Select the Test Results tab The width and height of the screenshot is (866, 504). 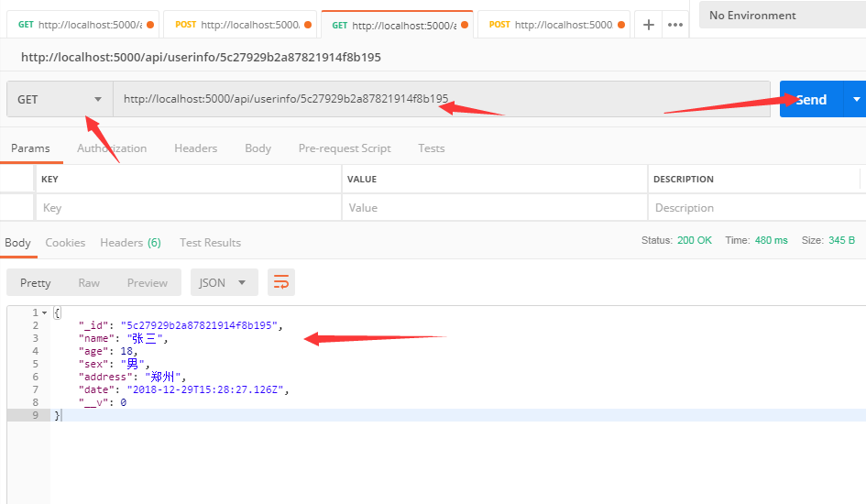210,243
